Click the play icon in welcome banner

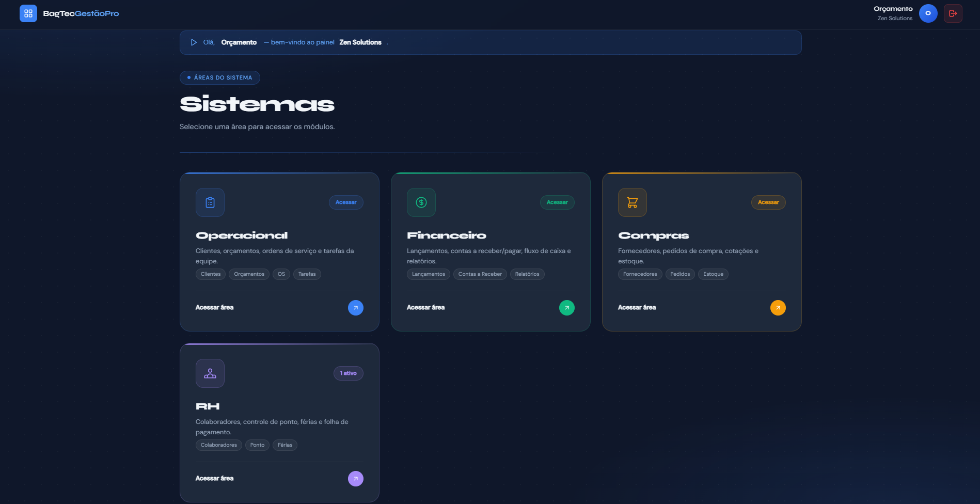click(194, 42)
